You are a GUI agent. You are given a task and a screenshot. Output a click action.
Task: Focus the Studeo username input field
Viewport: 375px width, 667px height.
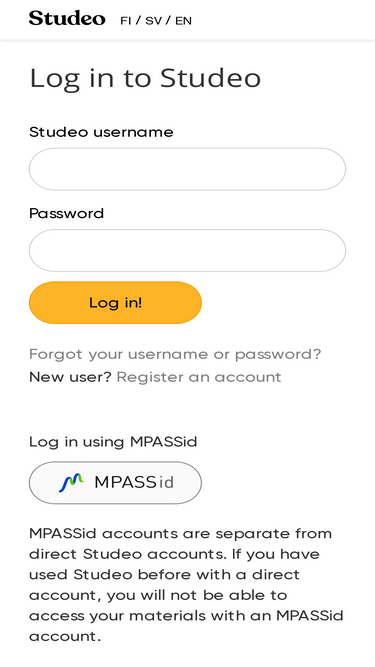[188, 169]
